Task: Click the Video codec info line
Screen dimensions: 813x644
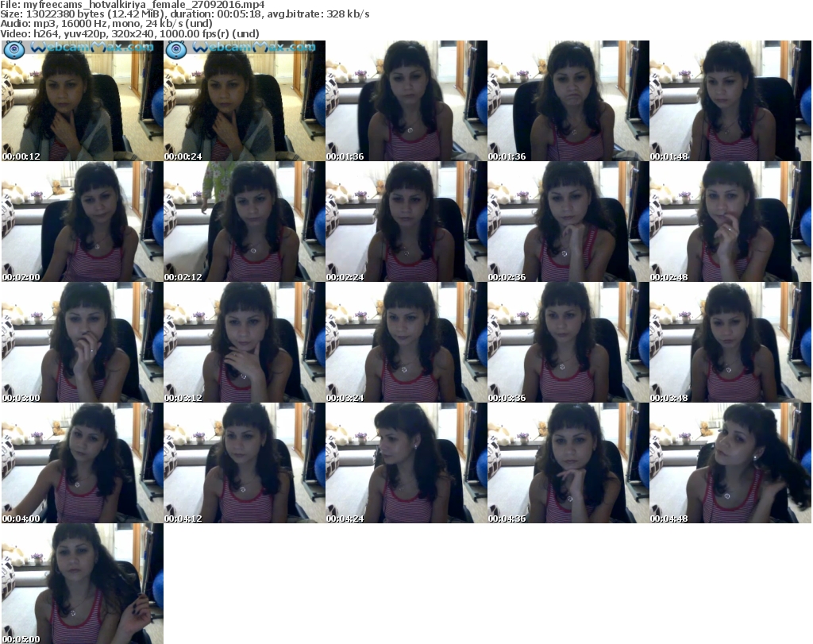Action: pos(130,33)
